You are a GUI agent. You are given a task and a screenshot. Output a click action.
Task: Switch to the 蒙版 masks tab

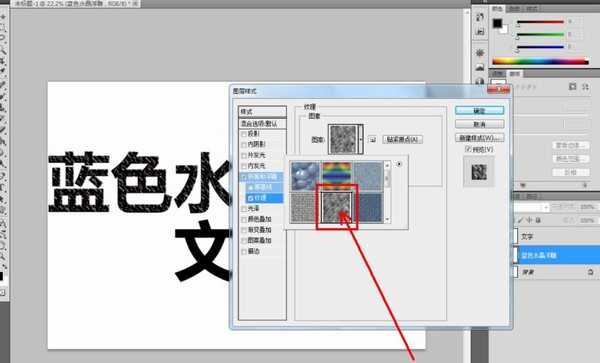pyautogui.click(x=515, y=73)
